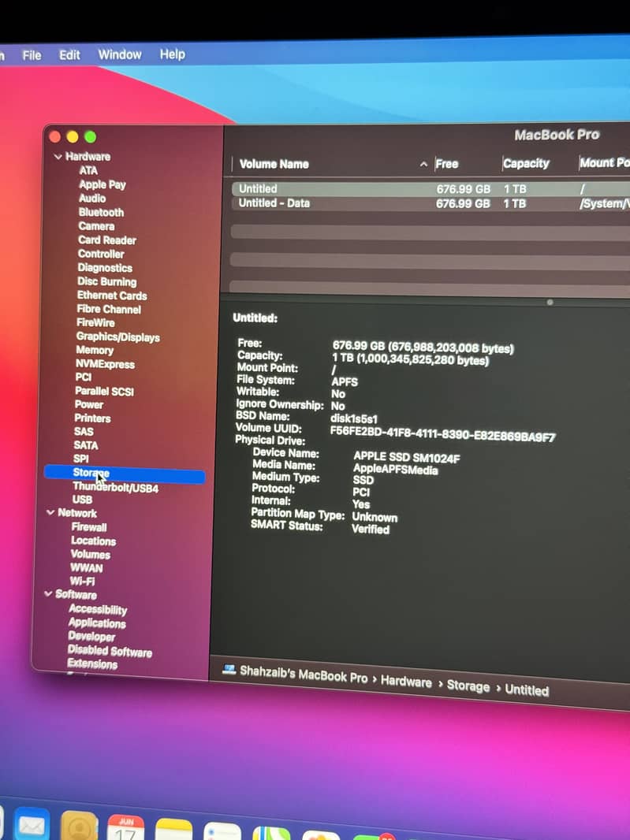Select Firewall under Network
Image resolution: width=630 pixels, height=840 pixels.
click(x=90, y=527)
